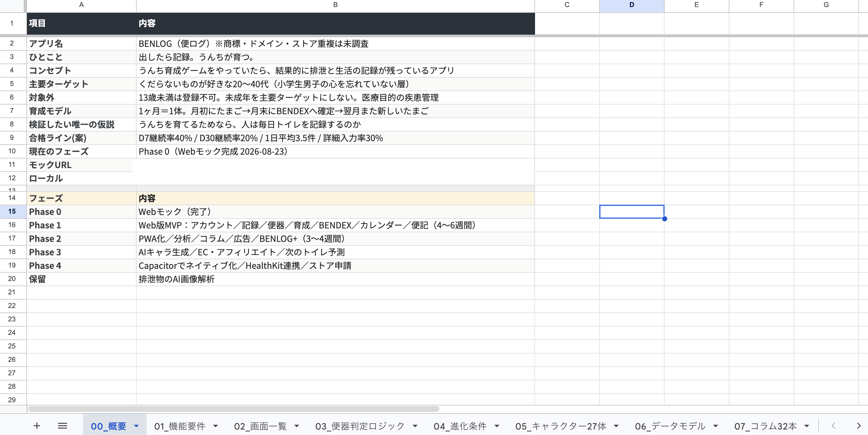Select column D header
868x435 pixels.
632,5
